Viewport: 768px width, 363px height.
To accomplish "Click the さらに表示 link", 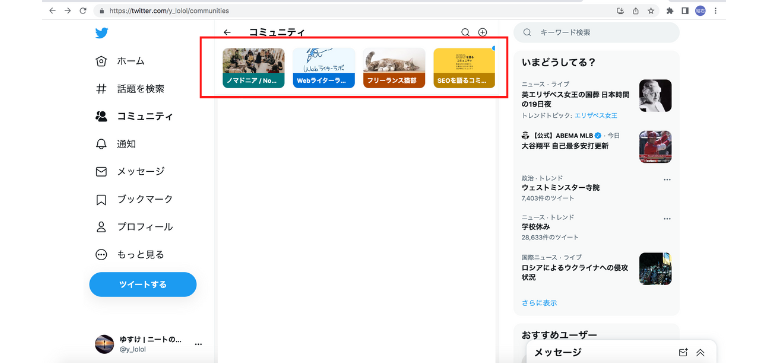I will point(539,303).
